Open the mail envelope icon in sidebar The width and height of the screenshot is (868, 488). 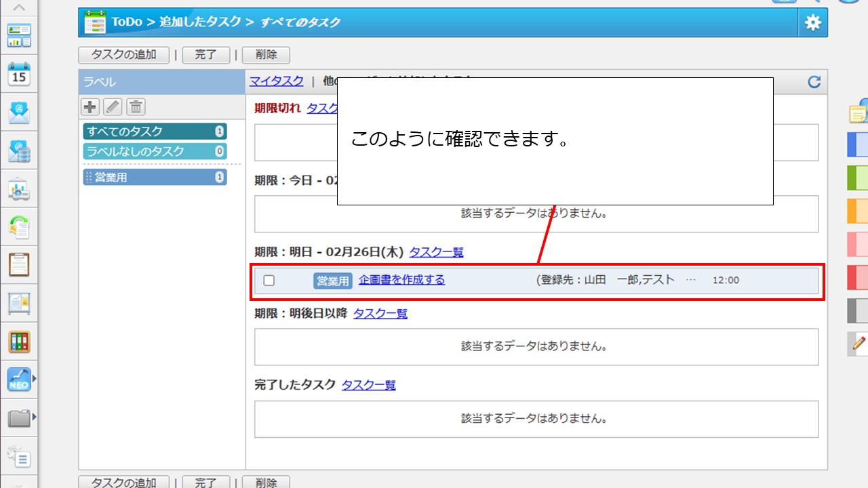[x=19, y=112]
